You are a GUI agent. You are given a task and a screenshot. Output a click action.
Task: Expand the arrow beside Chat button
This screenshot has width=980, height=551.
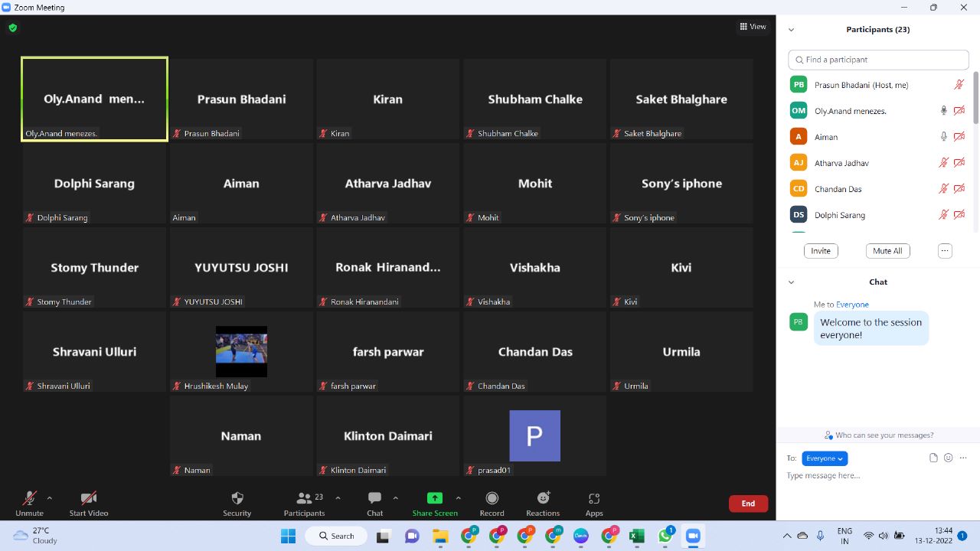395,498
